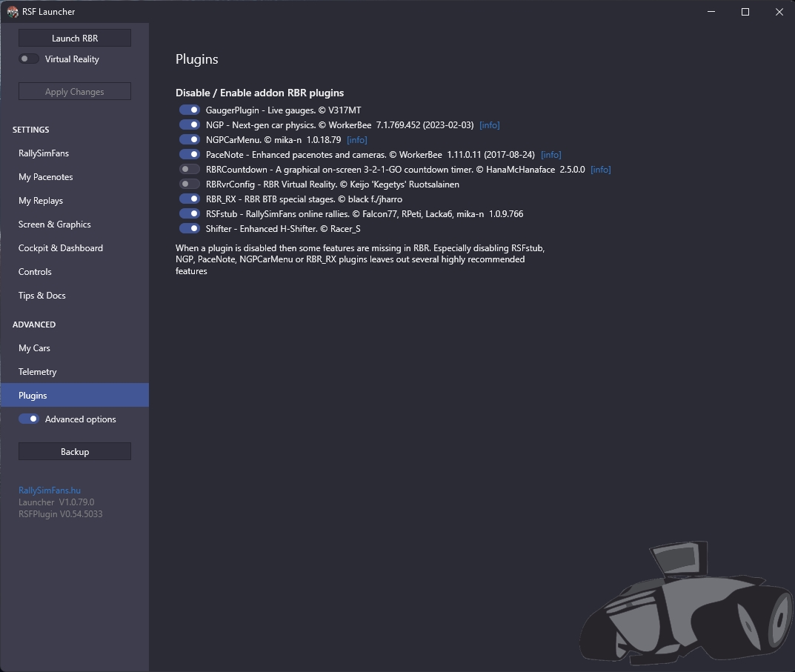The image size is (795, 672).
Task: Click the Launcher V1.0.79.0 version text
Action: 56,502
